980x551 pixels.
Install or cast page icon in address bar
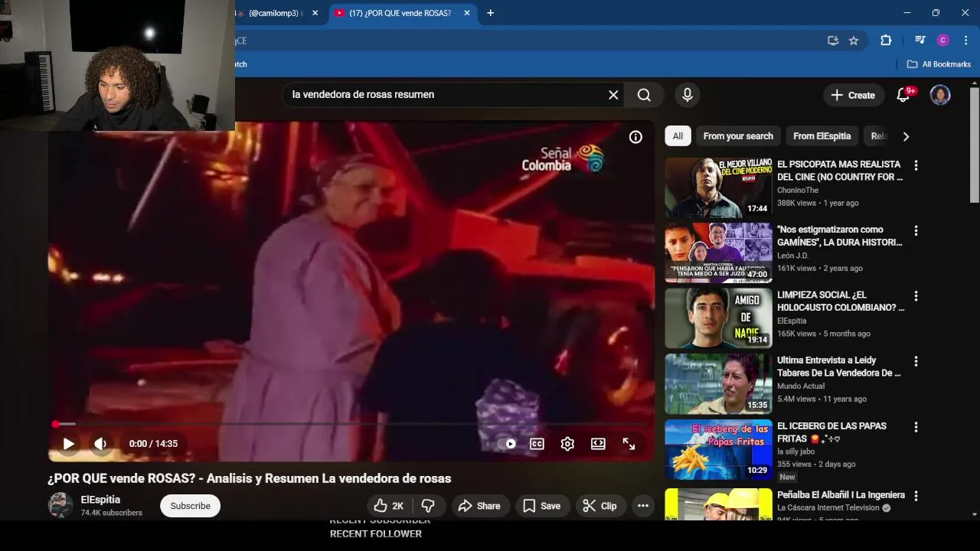[x=833, y=41]
